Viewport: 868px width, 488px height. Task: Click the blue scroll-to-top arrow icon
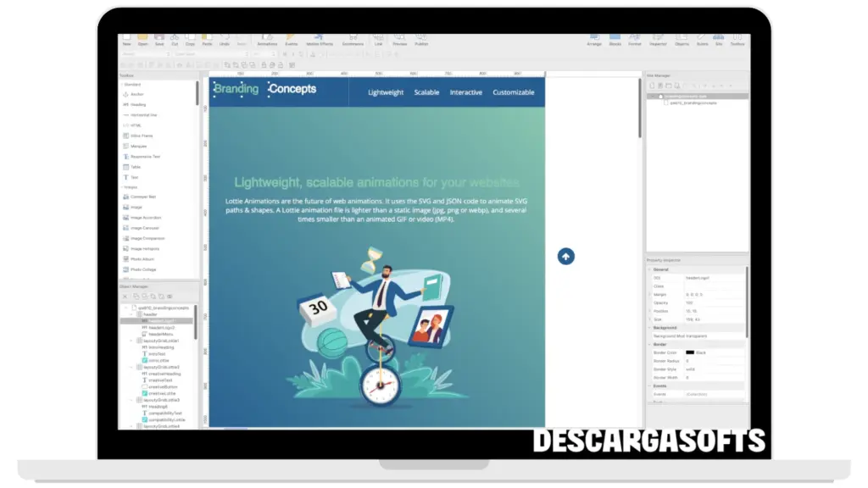point(566,257)
